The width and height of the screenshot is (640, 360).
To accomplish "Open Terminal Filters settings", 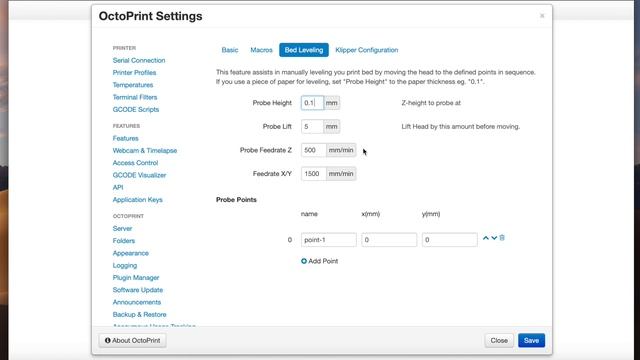I will tap(135, 97).
